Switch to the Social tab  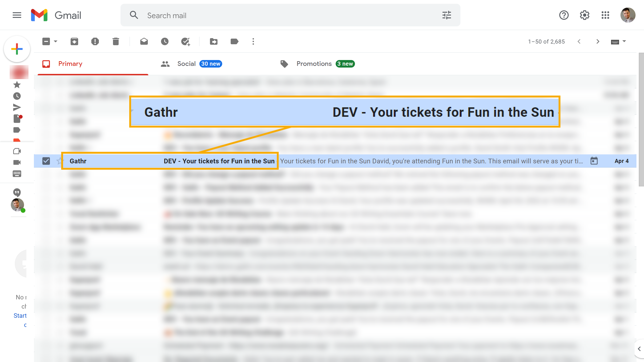click(186, 64)
